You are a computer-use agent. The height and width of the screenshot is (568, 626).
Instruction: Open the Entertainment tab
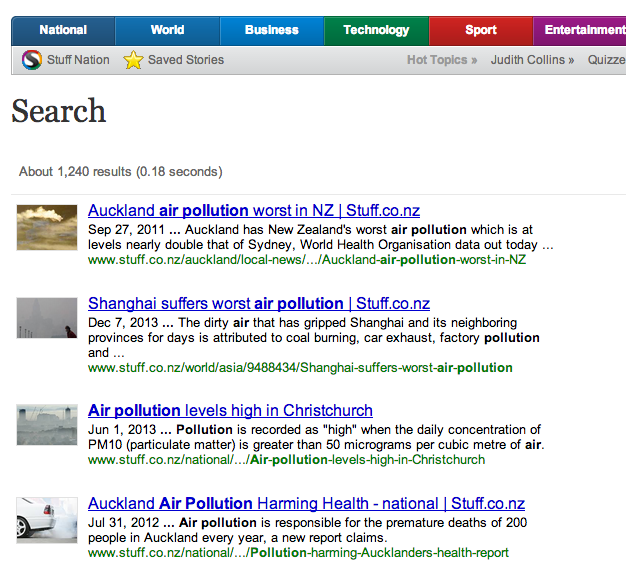[583, 30]
